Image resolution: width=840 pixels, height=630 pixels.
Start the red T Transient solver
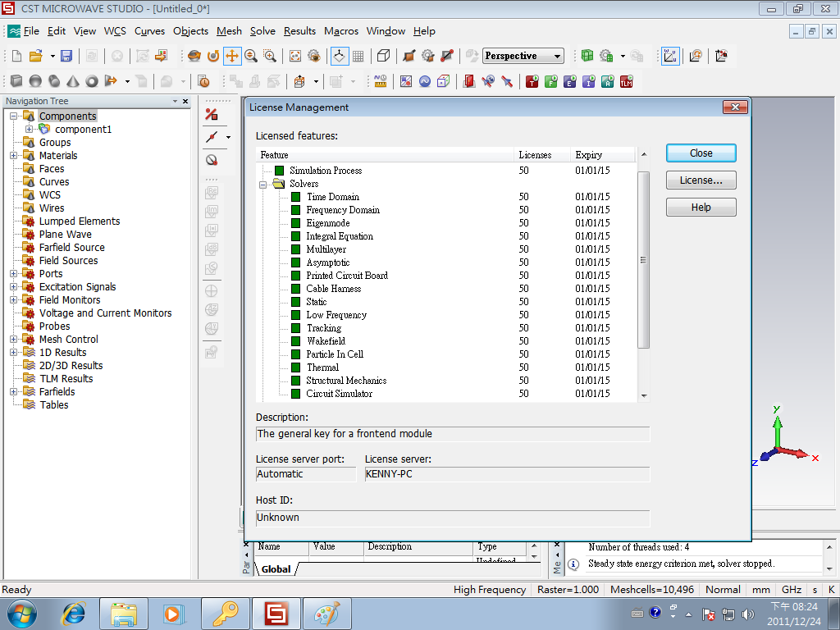[532, 81]
